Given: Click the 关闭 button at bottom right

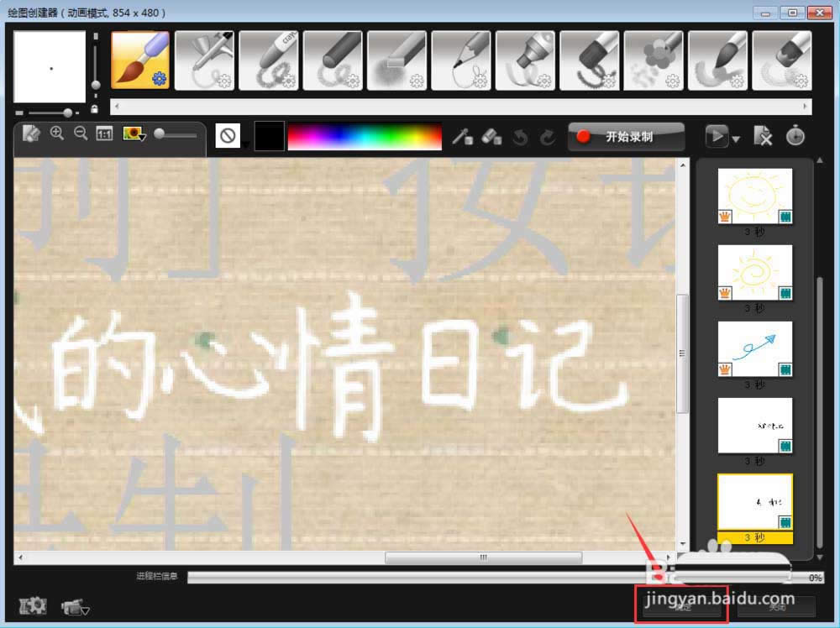Looking at the screenshot, I should 776,606.
